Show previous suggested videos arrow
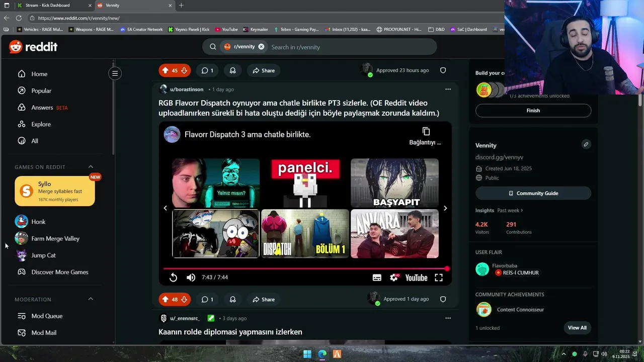644x362 pixels. [x=165, y=208]
